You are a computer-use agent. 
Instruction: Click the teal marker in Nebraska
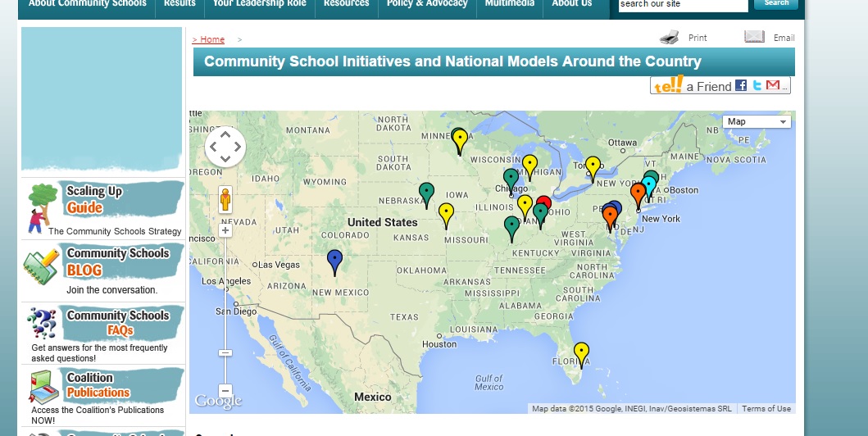426,193
